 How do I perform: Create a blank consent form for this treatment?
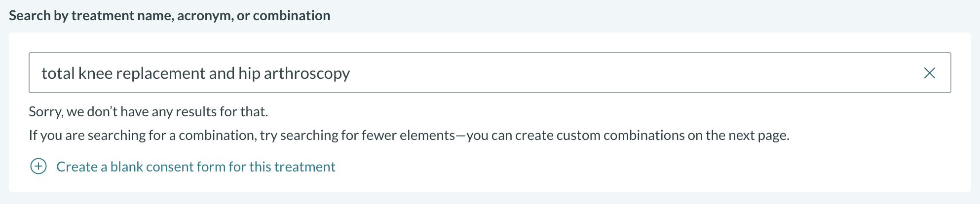click(x=195, y=167)
